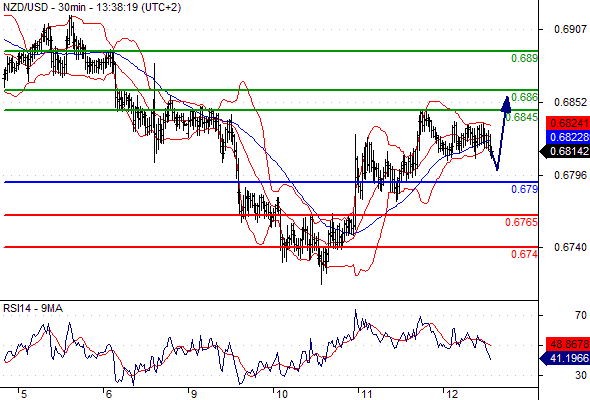Select the red 0.68241 price tag
The width and height of the screenshot is (590, 400).
(x=568, y=123)
